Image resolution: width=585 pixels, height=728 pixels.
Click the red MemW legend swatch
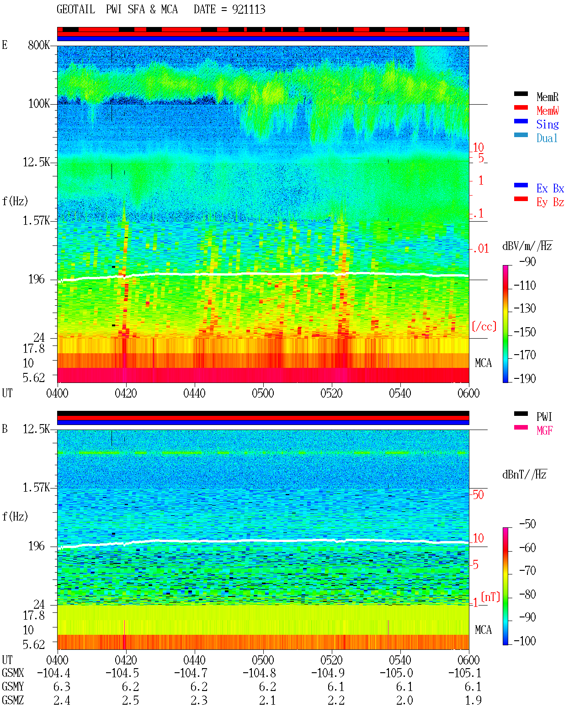[x=521, y=108]
